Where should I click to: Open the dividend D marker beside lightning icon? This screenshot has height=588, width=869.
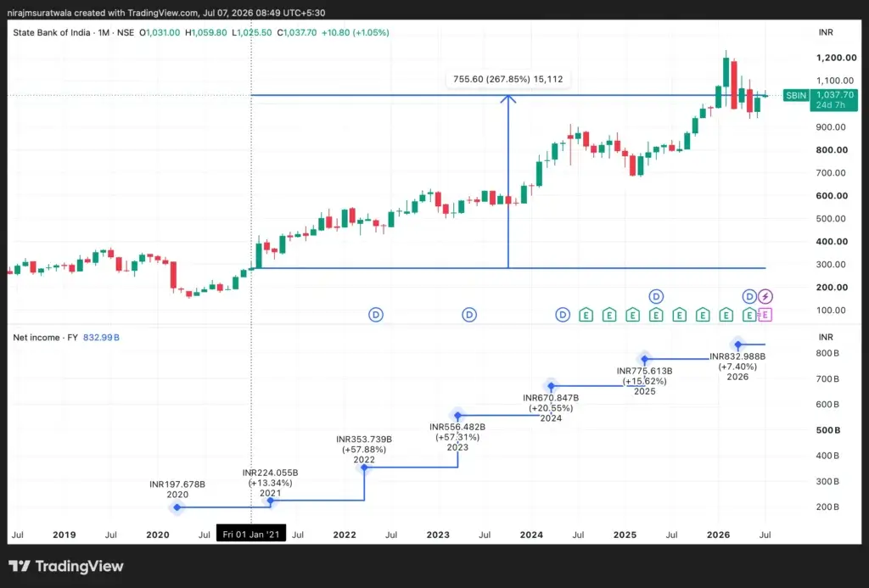[x=749, y=296]
